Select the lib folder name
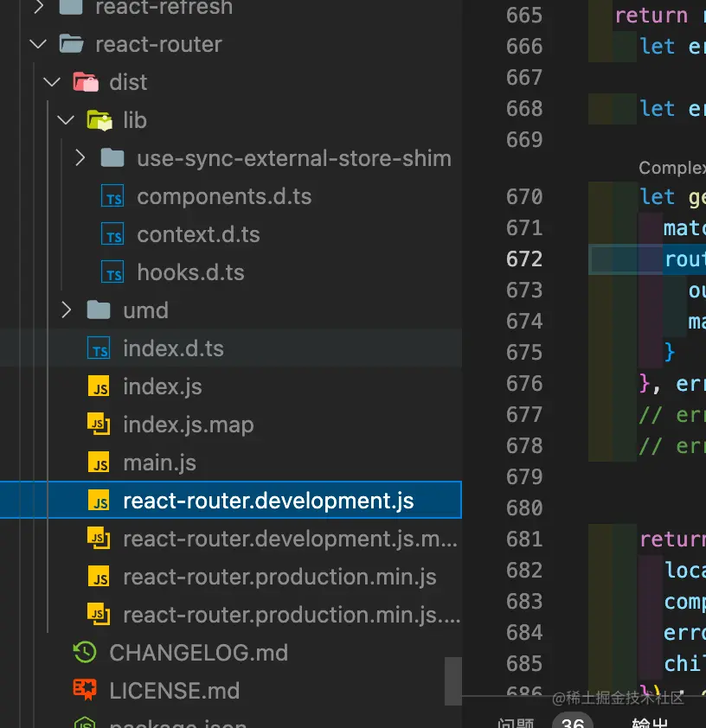The image size is (706, 728). [x=135, y=121]
